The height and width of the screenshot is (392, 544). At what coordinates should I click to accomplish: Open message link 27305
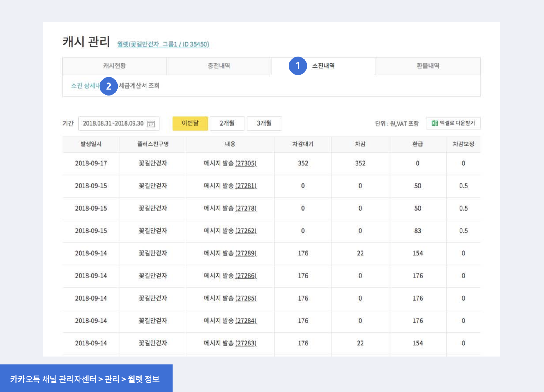coord(245,163)
